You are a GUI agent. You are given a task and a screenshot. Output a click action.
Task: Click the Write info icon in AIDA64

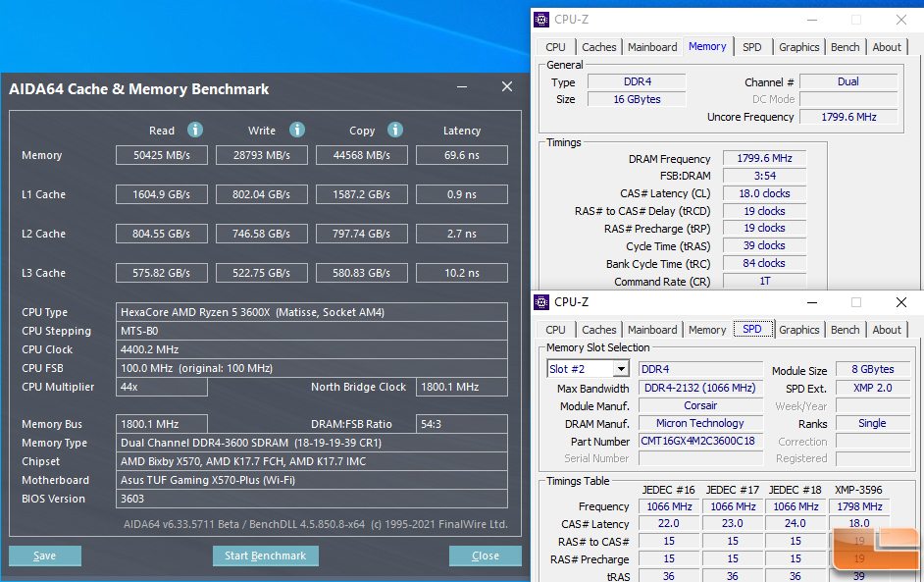(297, 130)
